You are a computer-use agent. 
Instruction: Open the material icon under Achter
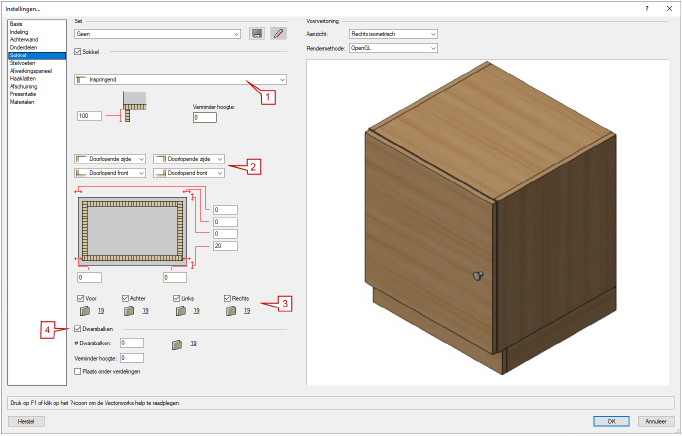129,311
